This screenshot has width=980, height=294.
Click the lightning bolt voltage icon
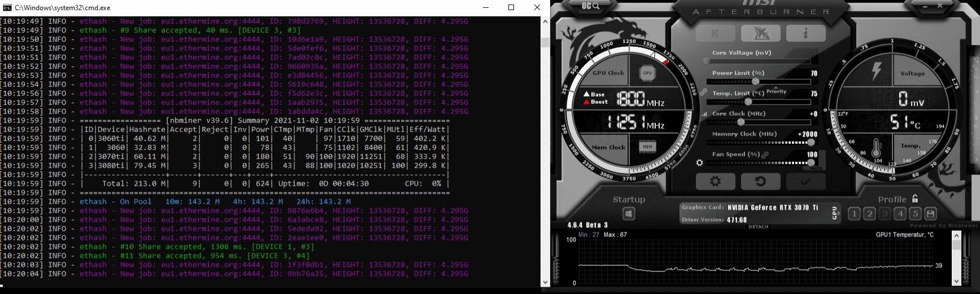pos(876,71)
